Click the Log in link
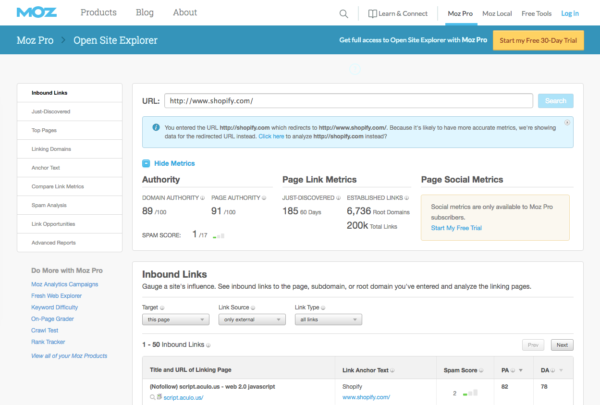 570,14
